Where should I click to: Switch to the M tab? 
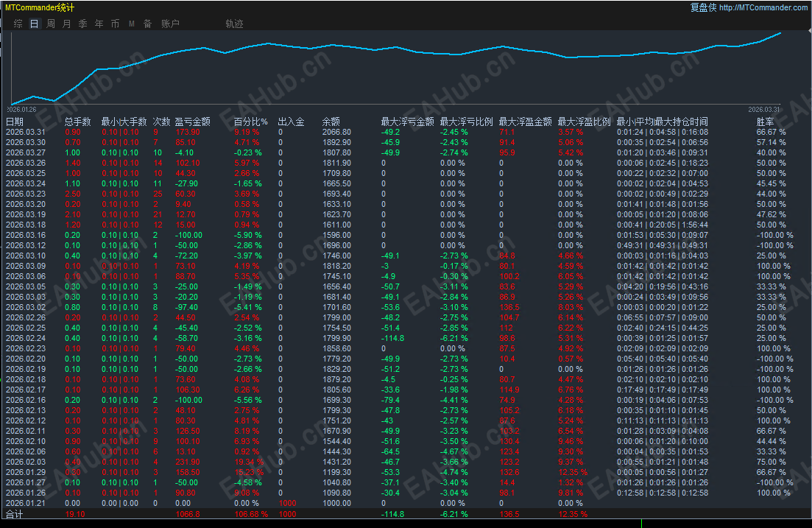coord(132,24)
